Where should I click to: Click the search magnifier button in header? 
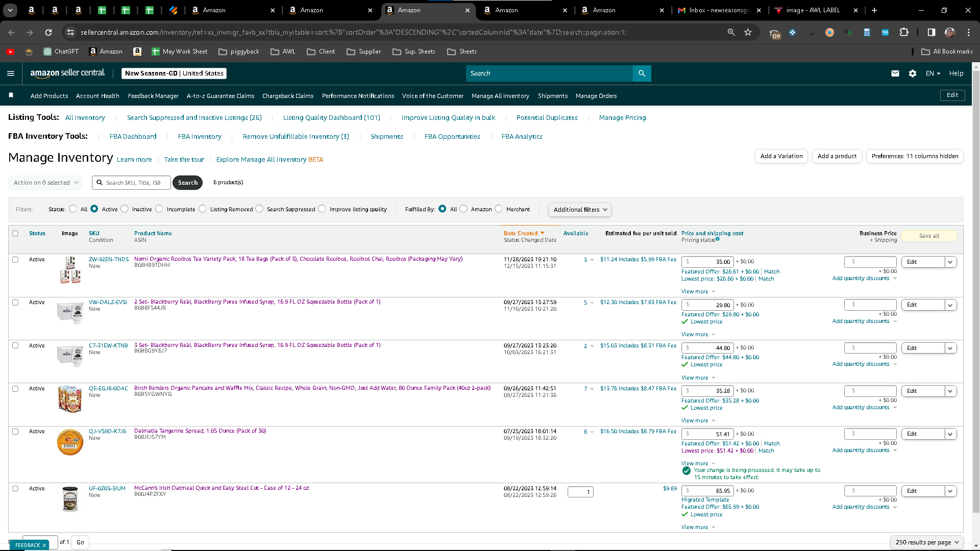click(642, 73)
